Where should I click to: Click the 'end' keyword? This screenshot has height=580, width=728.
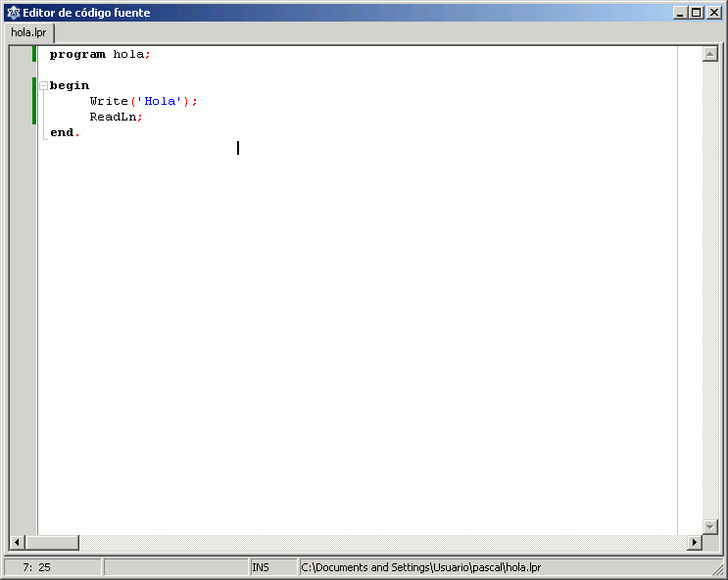tap(62, 133)
